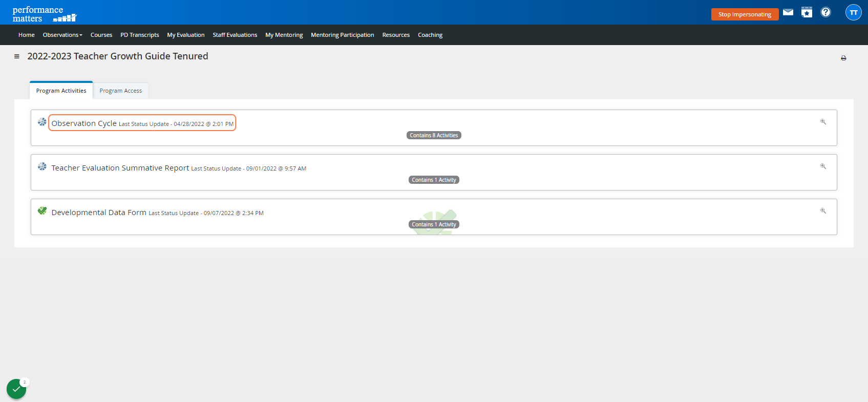This screenshot has height=402, width=868.
Task: Open the Observation Cycle activity link
Action: point(84,123)
